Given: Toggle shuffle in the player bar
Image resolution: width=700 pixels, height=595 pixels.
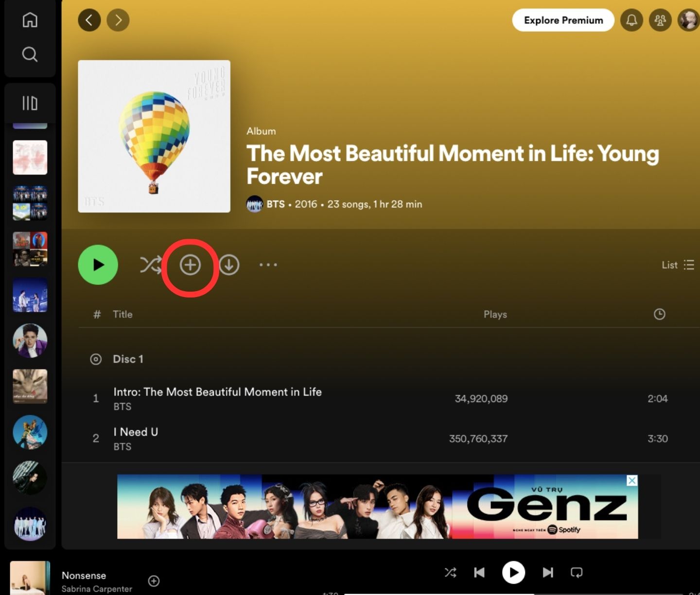Looking at the screenshot, I should (x=451, y=573).
